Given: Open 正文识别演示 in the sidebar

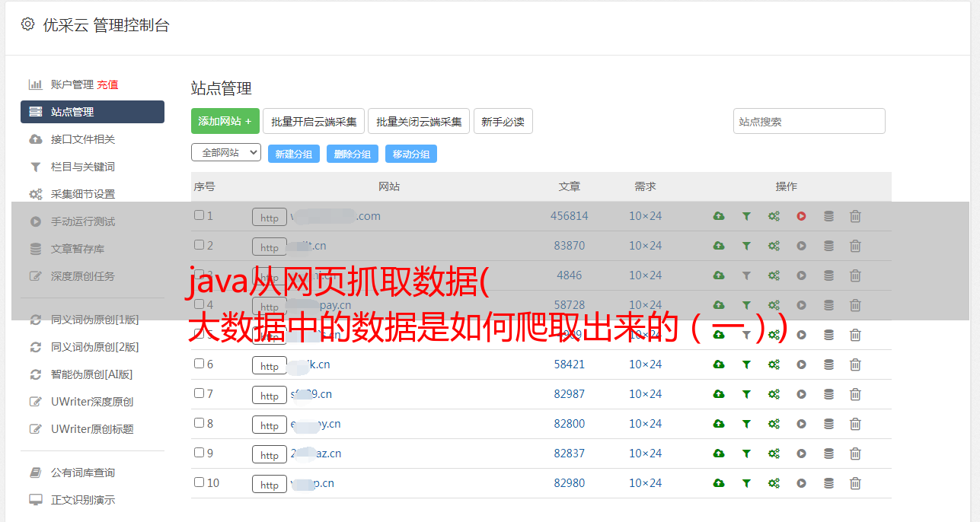Looking at the screenshot, I should (x=83, y=500).
